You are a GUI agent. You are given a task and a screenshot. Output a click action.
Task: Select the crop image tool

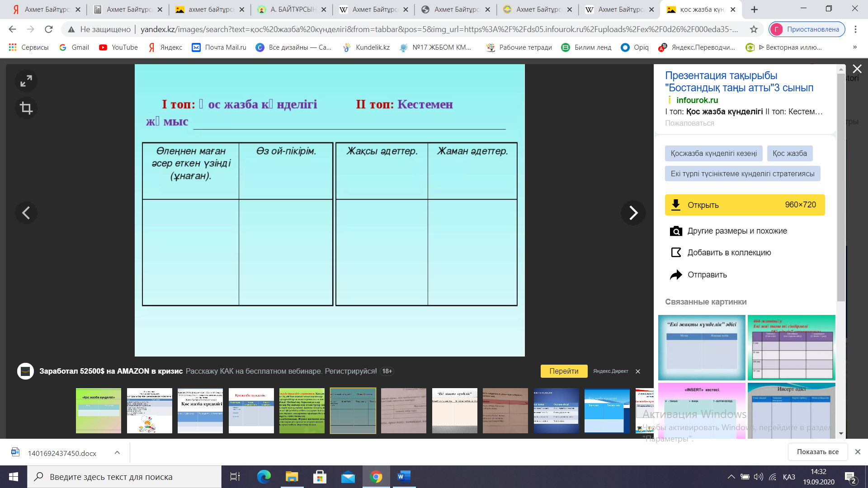point(26,108)
